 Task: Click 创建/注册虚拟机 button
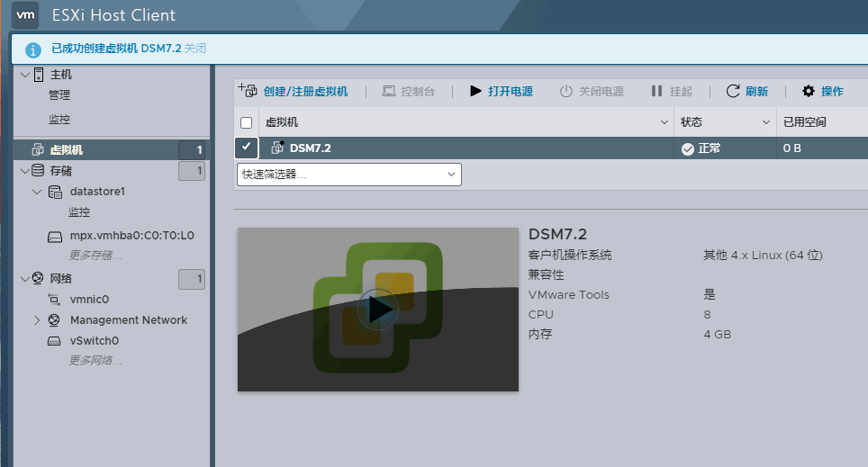[305, 91]
